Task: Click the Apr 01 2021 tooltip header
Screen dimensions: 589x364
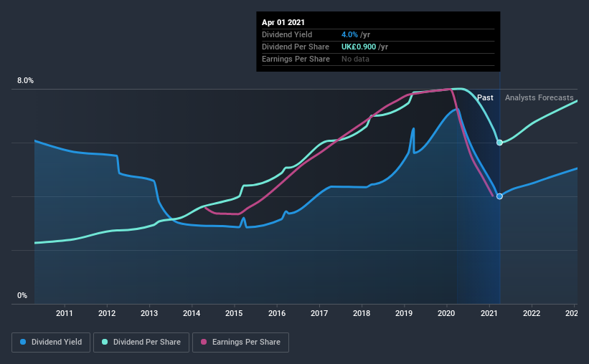Action: tap(283, 22)
